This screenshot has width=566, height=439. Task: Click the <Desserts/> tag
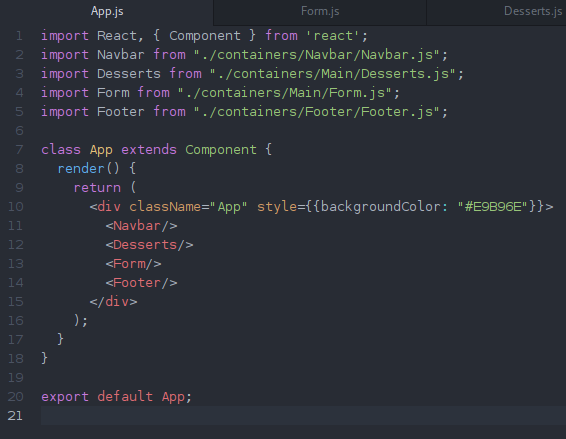(149, 245)
